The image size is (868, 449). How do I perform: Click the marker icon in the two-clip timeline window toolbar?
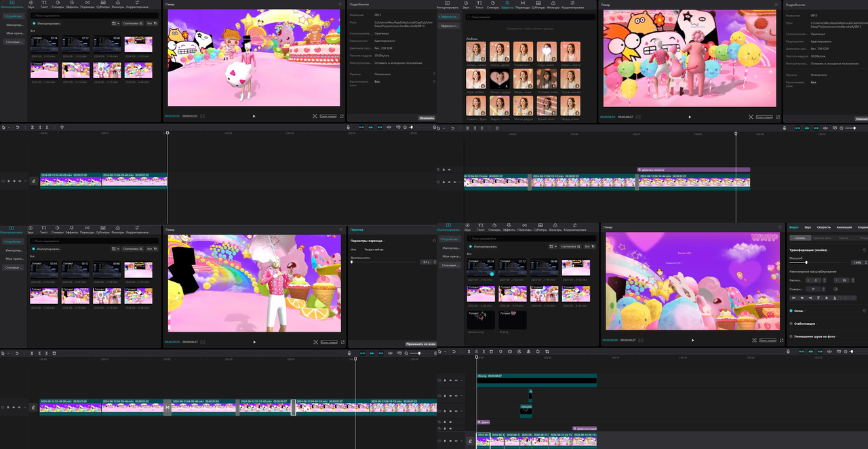(62, 127)
